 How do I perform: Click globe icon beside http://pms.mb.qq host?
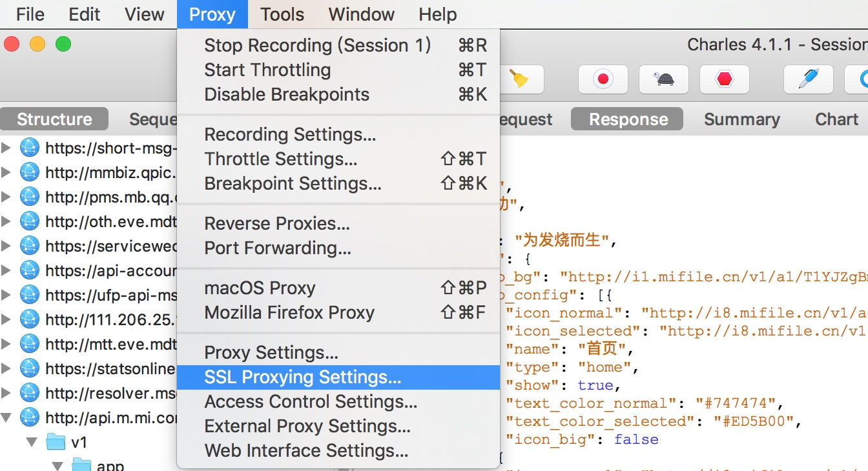pyautogui.click(x=30, y=197)
